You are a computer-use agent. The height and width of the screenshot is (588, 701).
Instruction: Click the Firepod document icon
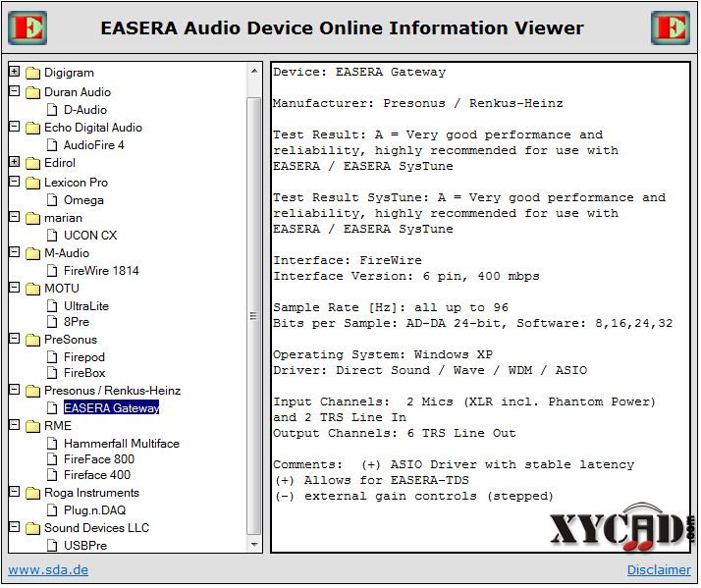[52, 356]
